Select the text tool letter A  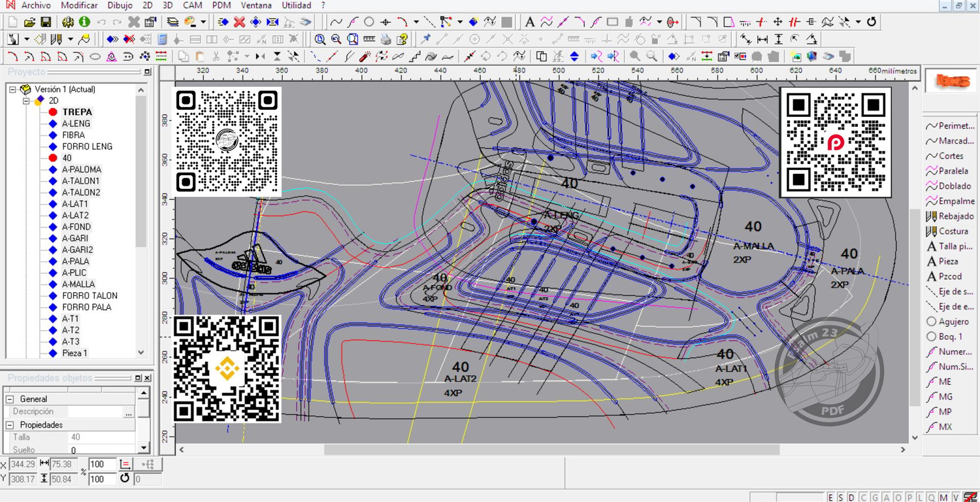pyautogui.click(x=531, y=22)
